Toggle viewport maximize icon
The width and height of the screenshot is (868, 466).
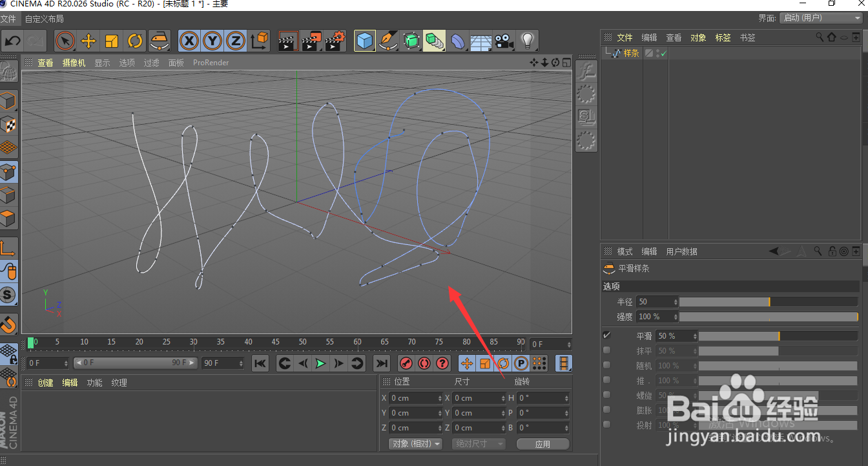tap(566, 63)
